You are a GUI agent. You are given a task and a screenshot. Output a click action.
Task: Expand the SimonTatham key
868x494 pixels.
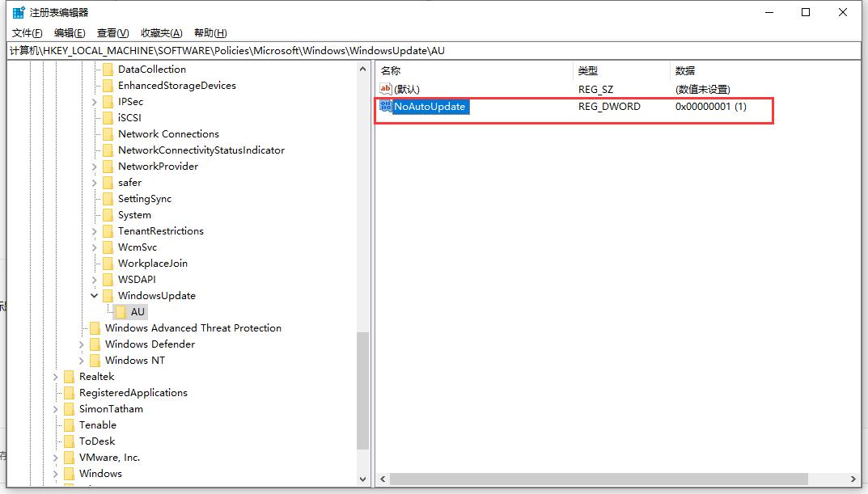pos(55,409)
